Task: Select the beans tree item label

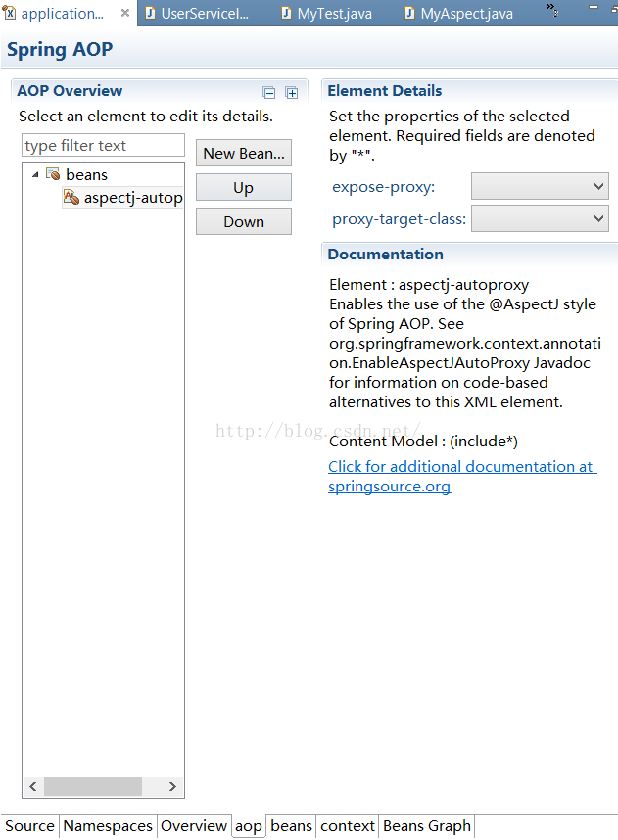Action: [86, 174]
